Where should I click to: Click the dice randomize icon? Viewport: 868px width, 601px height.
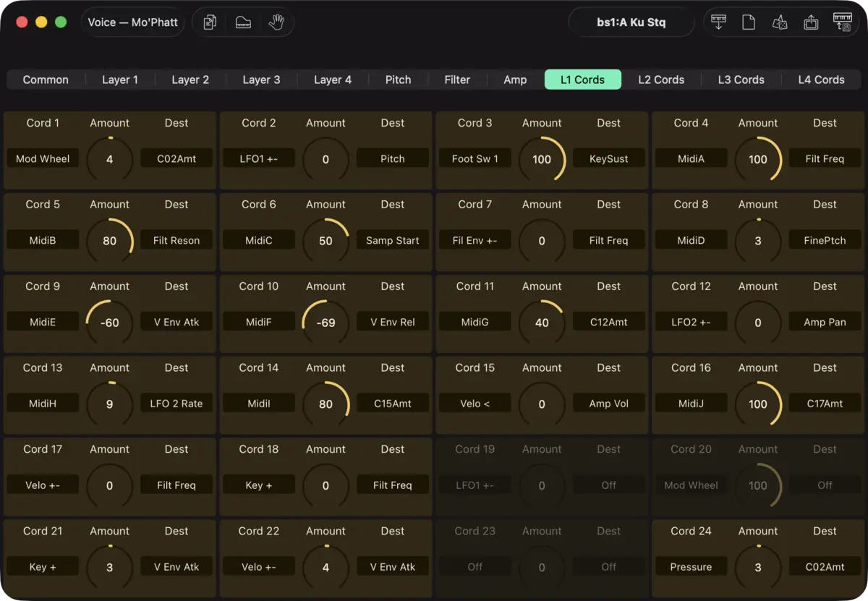pyautogui.click(x=780, y=22)
